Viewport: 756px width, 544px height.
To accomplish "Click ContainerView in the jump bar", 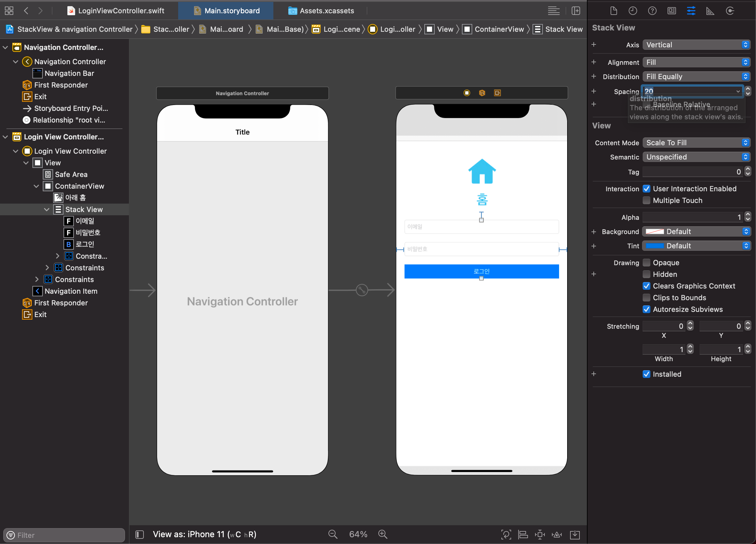I will [493, 30].
